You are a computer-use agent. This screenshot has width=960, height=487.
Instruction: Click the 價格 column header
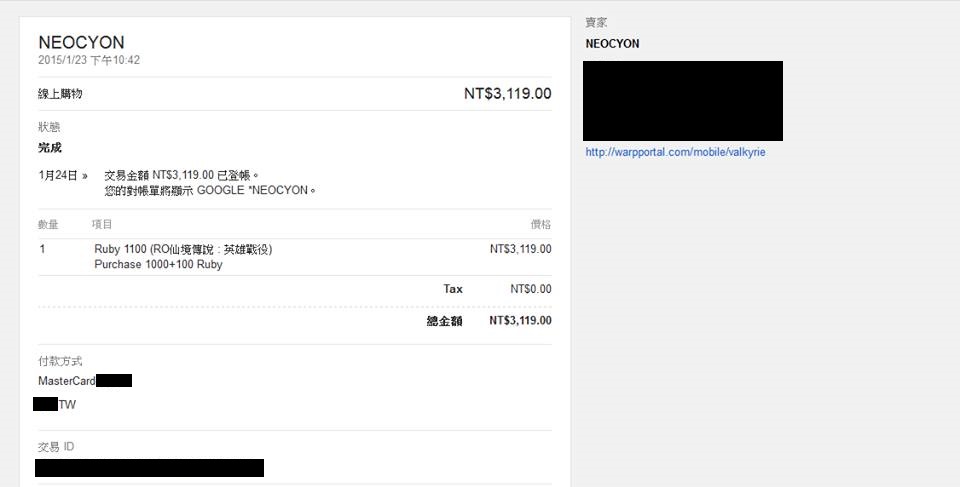point(540,224)
